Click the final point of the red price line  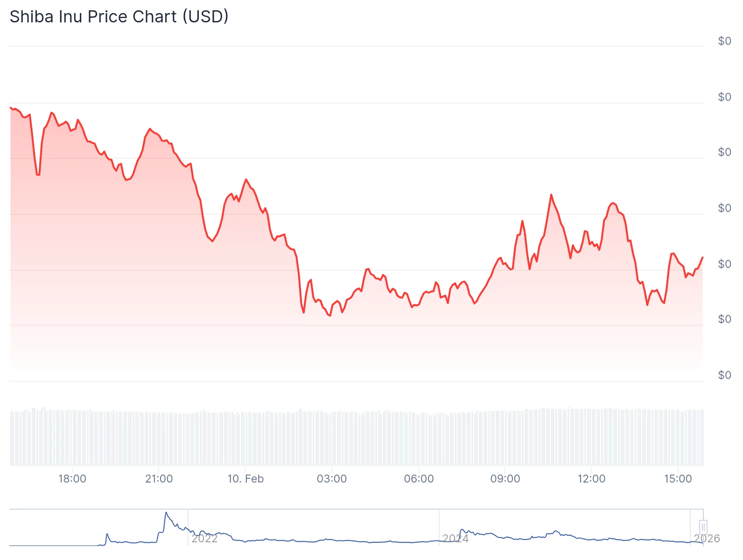702,258
